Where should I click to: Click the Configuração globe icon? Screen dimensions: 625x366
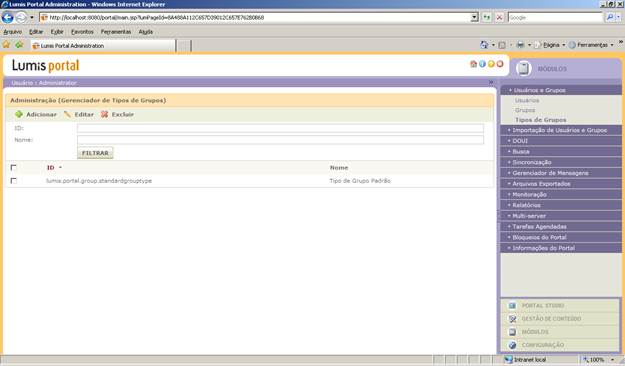(513, 345)
